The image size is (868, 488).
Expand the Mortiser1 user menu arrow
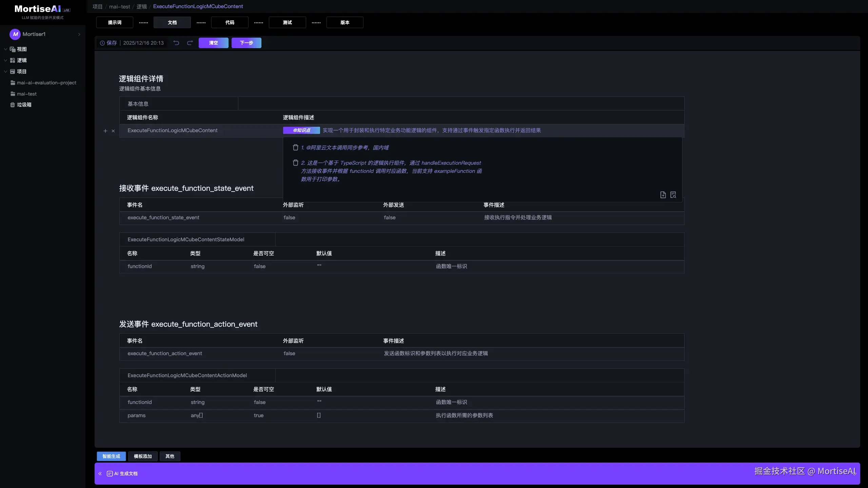pyautogui.click(x=79, y=34)
